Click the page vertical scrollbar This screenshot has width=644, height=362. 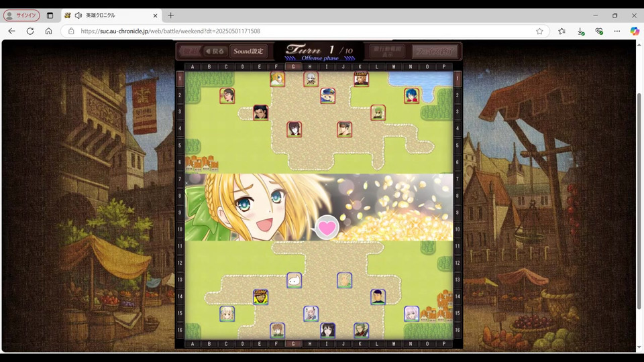[639, 201]
